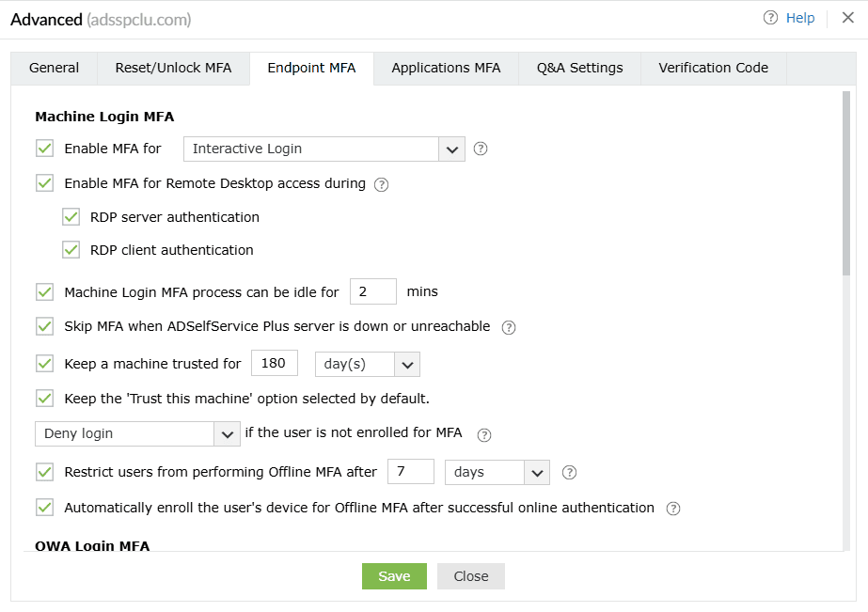
Task: Click help icon beside Remote Desktop access option
Action: coord(381,184)
